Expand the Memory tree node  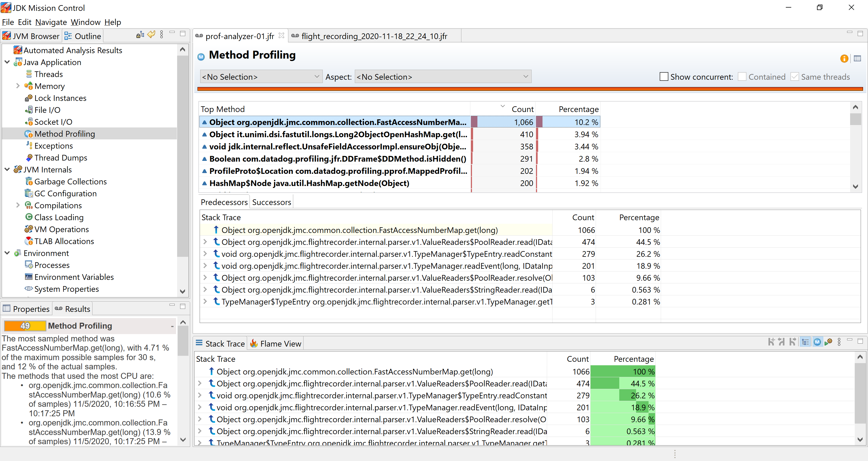[x=18, y=86]
